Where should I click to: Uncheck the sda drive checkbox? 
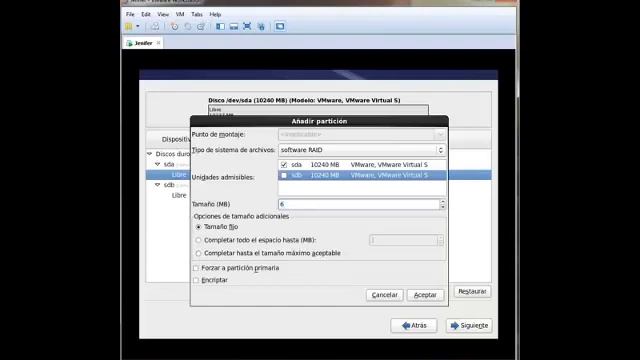[284, 165]
